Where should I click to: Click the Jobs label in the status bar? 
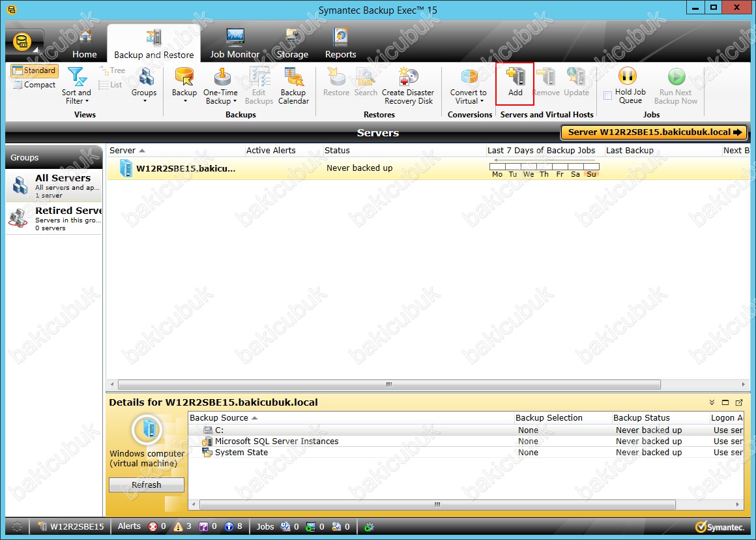265,526
